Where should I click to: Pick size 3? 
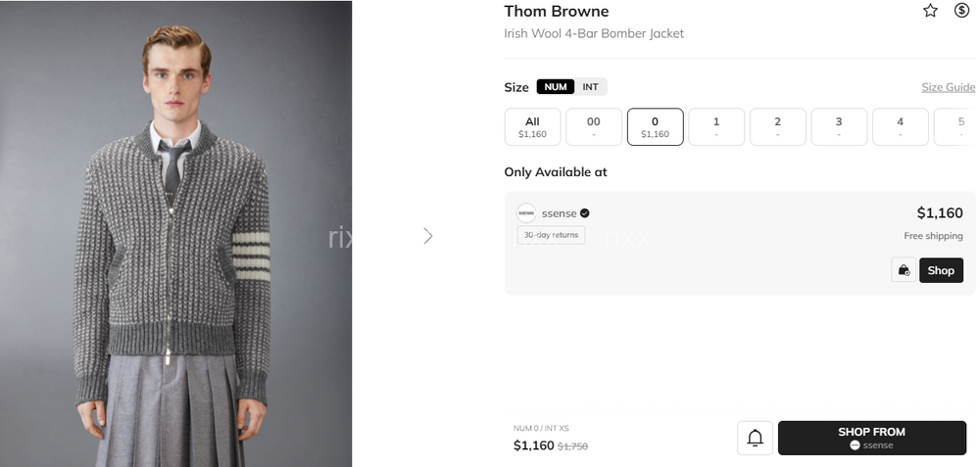(839, 126)
